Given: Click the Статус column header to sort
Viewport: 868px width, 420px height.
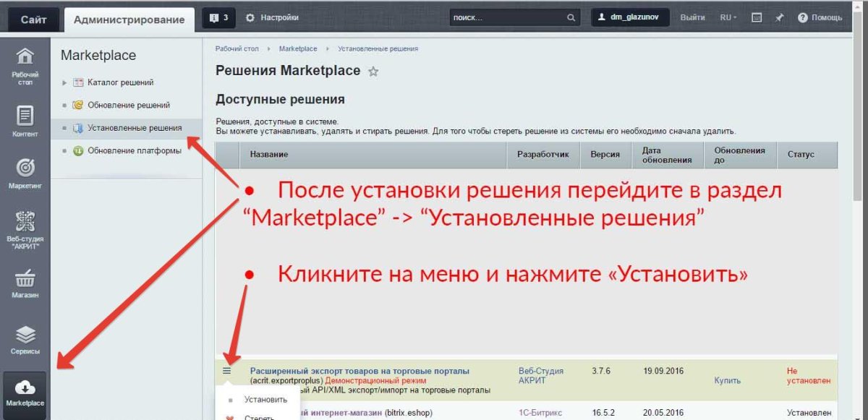Looking at the screenshot, I should (x=803, y=155).
